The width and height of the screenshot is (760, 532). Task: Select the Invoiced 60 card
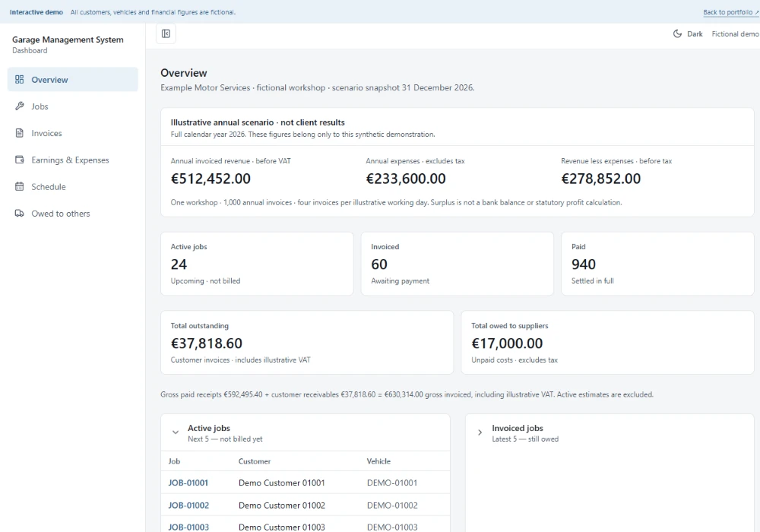[x=457, y=264]
